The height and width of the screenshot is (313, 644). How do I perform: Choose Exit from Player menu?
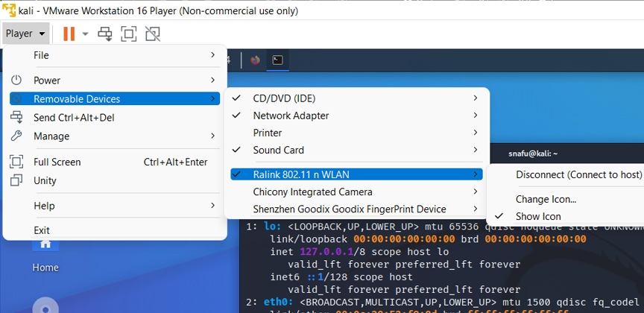coord(115,230)
